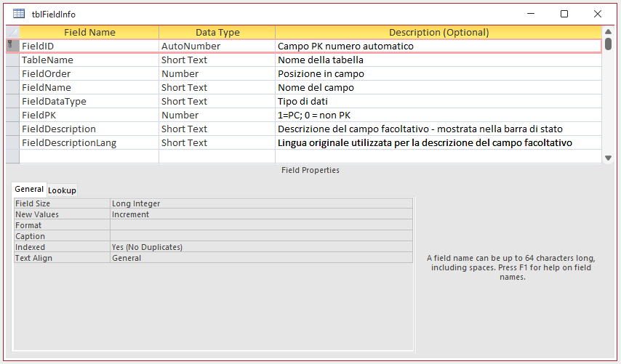Click the Field Size property label
This screenshot has width=621, height=364.
click(x=63, y=203)
